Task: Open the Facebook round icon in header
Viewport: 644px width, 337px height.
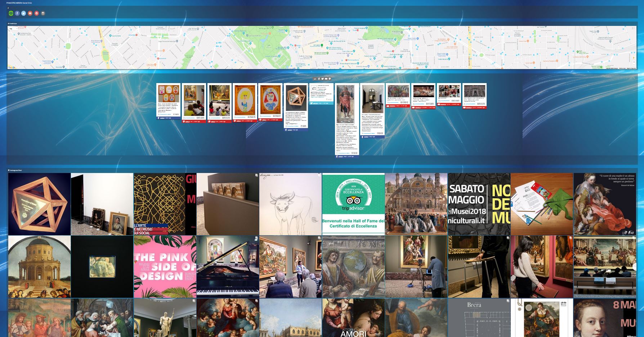Action: point(17,13)
